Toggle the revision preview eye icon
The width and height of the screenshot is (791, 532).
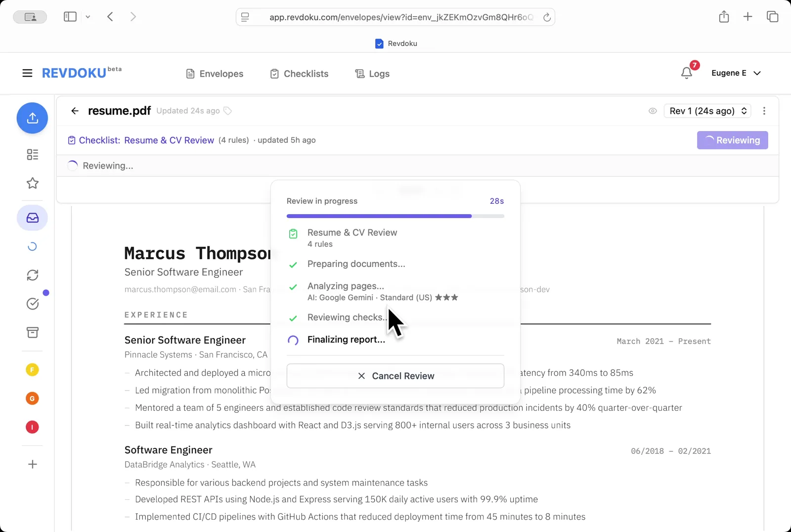pos(653,111)
